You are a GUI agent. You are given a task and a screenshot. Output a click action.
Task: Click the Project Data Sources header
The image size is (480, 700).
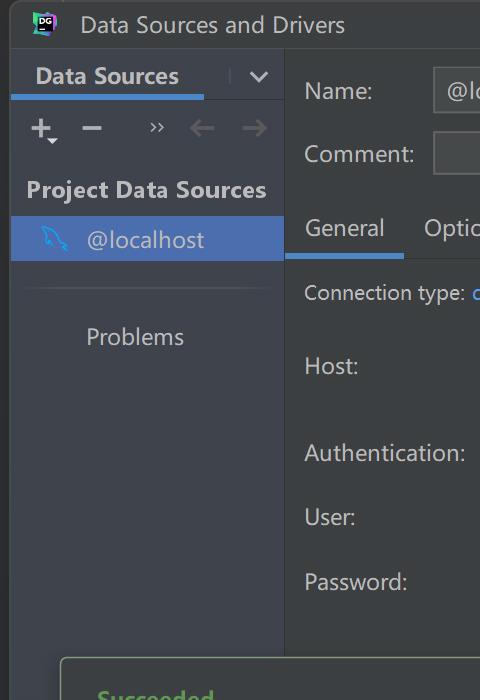[146, 190]
